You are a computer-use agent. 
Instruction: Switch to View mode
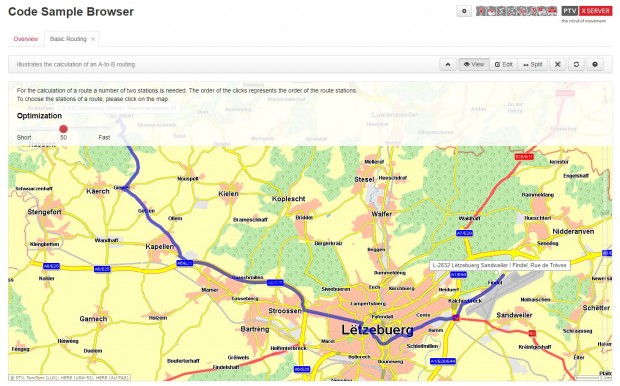coord(474,64)
